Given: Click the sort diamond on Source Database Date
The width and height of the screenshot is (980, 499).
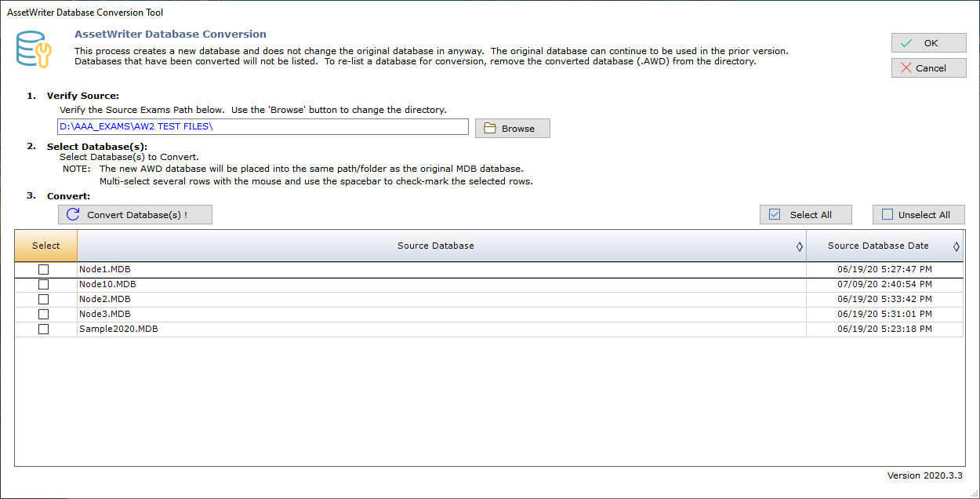Looking at the screenshot, I should (x=956, y=246).
